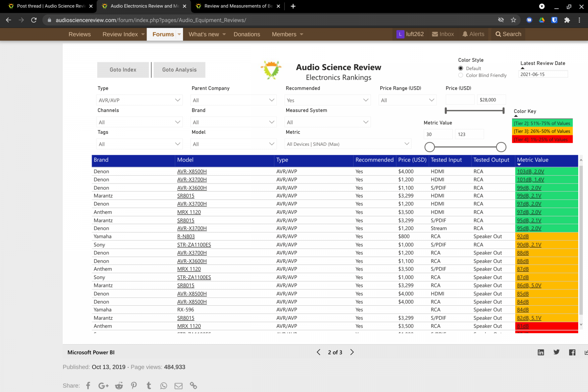Share article on Reddit
588x392 pixels.
(119, 386)
